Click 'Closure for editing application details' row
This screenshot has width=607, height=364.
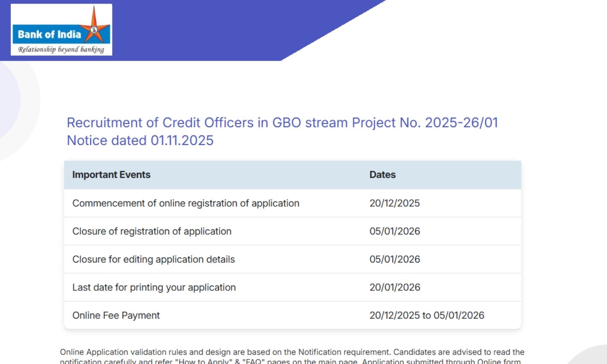click(x=153, y=259)
